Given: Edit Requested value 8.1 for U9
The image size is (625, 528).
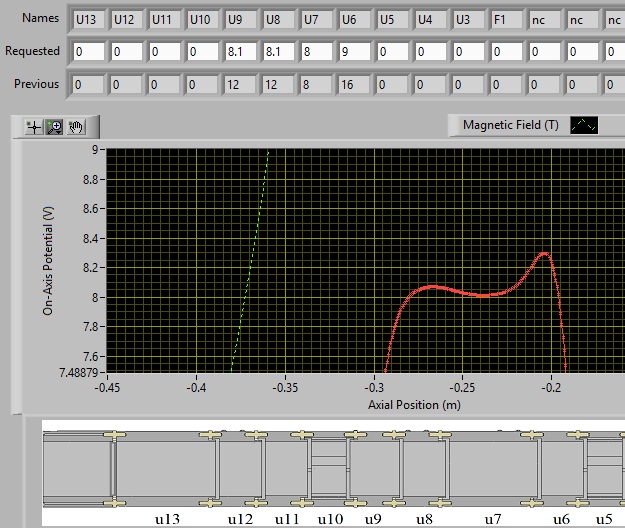Looking at the screenshot, I should [241, 52].
